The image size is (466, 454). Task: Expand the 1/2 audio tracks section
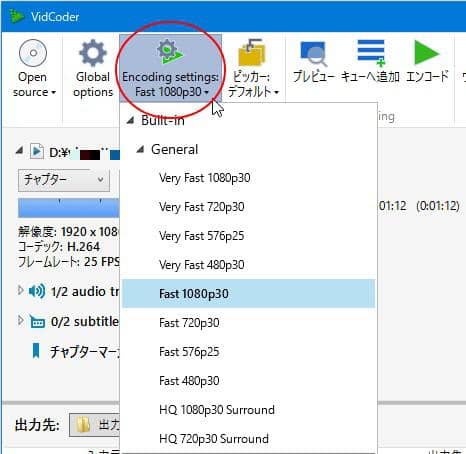20,290
